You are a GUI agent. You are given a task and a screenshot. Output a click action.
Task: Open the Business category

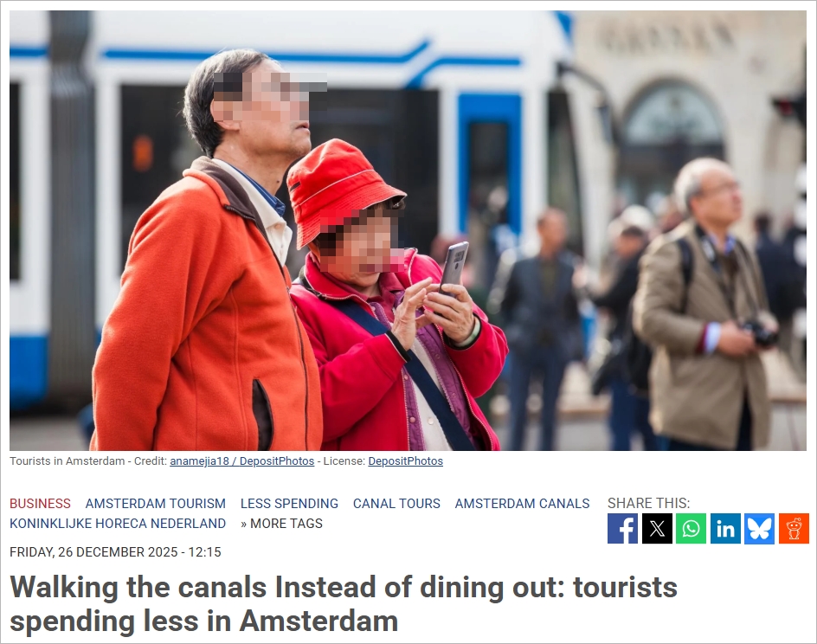click(x=40, y=503)
